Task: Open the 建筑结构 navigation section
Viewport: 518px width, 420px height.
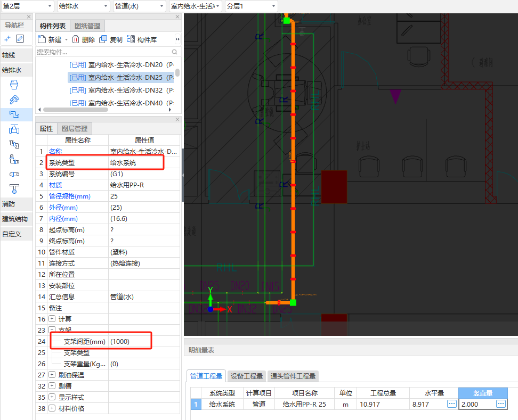Action: (x=17, y=219)
